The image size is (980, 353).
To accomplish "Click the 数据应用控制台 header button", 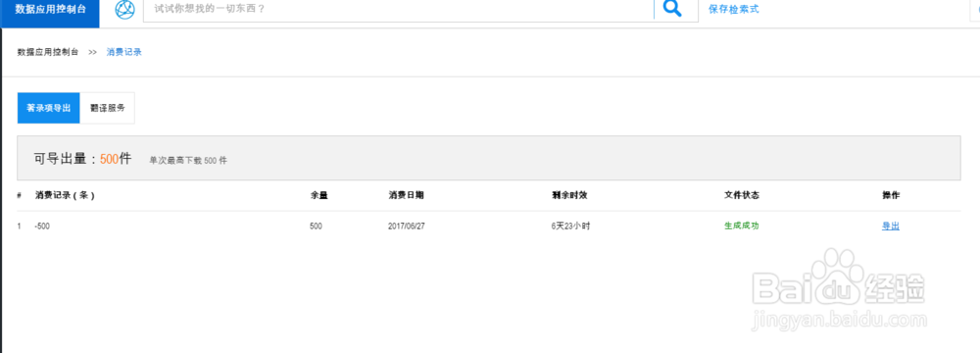I will click(x=50, y=10).
